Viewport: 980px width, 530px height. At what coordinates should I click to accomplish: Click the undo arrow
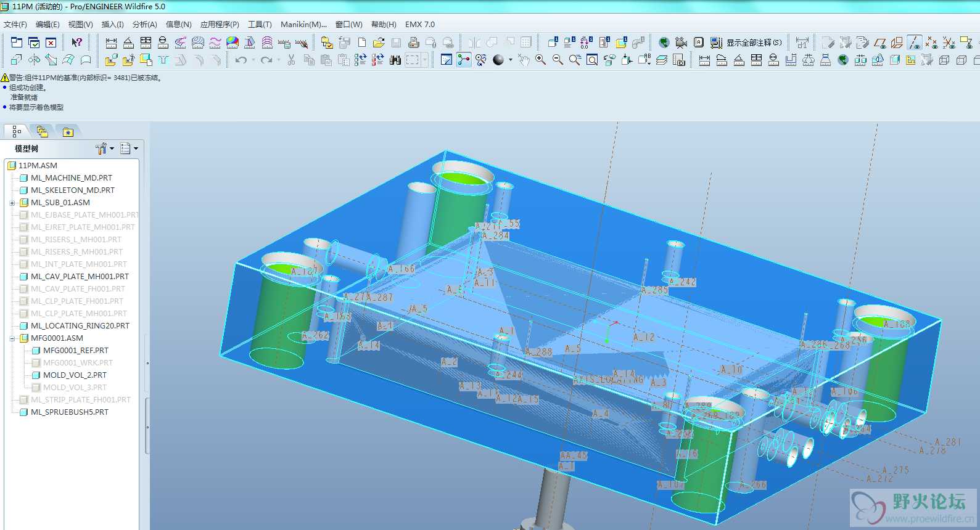tap(241, 60)
